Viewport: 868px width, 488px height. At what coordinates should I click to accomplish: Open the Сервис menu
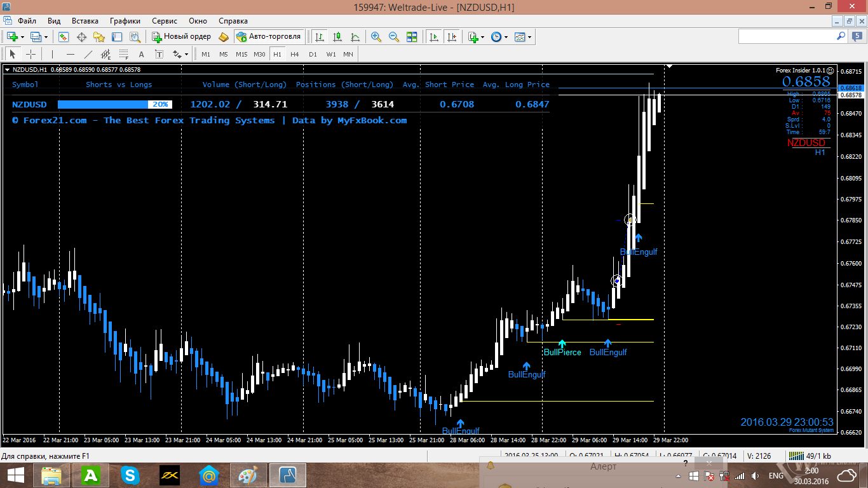[165, 21]
